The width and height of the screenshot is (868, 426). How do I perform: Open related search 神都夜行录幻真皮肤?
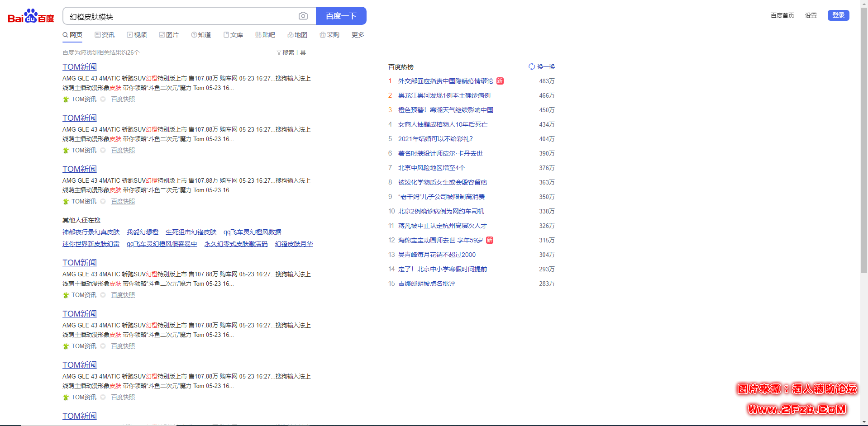click(91, 232)
